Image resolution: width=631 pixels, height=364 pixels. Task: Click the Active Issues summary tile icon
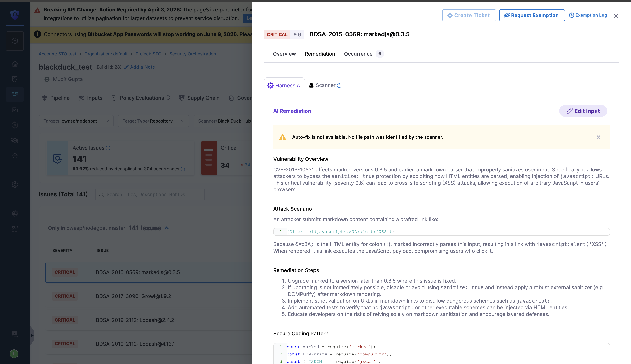click(58, 158)
